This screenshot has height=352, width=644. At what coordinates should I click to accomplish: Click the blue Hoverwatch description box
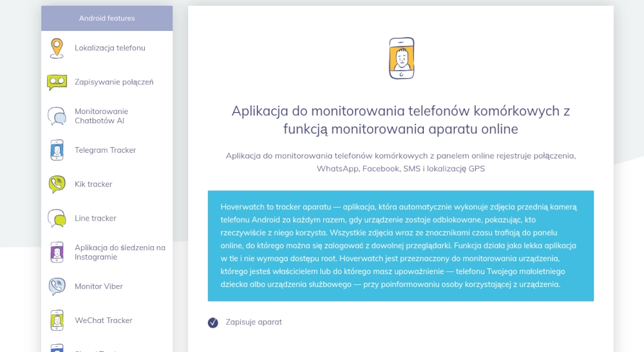point(401,246)
